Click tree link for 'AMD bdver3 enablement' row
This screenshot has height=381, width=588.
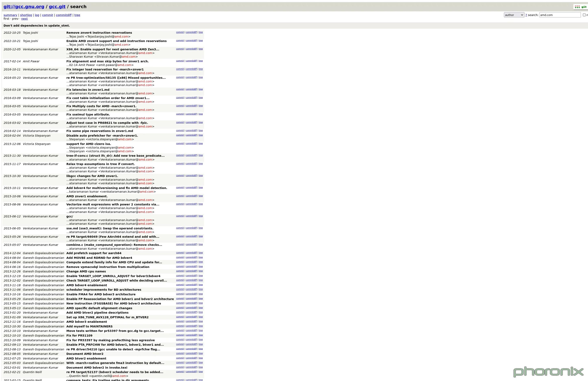201,322
